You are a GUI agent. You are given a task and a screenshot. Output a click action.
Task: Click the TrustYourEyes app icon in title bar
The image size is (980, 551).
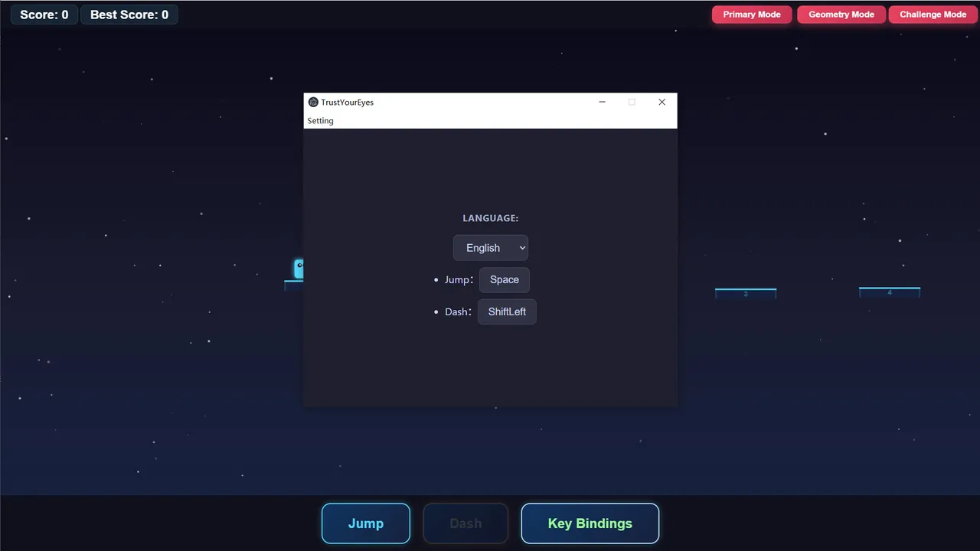point(313,103)
